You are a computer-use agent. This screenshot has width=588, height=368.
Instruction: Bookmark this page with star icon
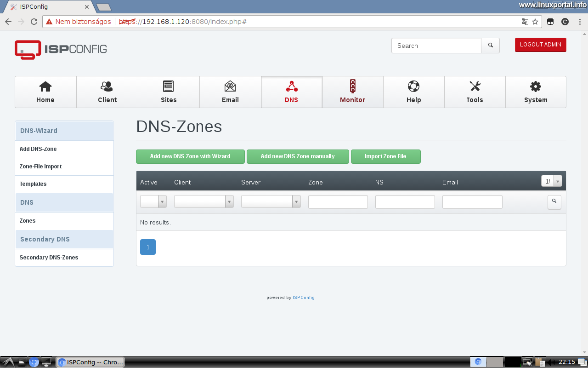click(535, 22)
